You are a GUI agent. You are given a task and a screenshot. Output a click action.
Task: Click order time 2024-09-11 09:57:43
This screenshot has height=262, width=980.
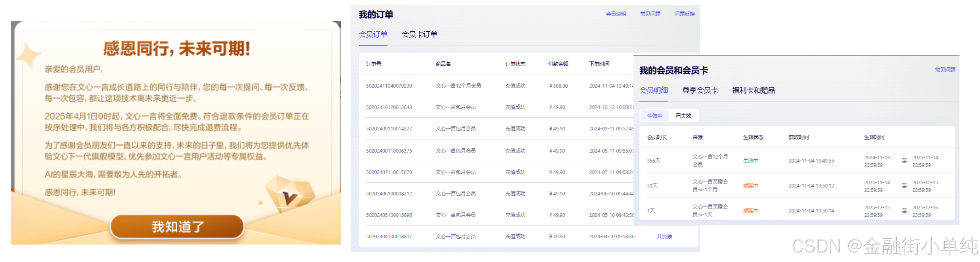[611, 128]
